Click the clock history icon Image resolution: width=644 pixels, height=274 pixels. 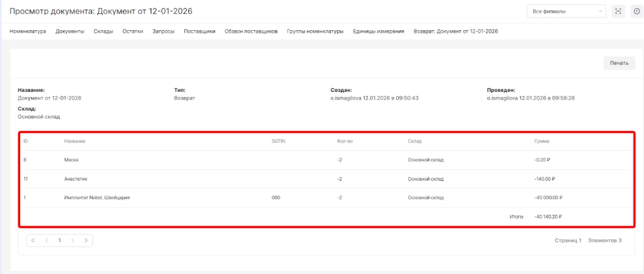tap(636, 11)
